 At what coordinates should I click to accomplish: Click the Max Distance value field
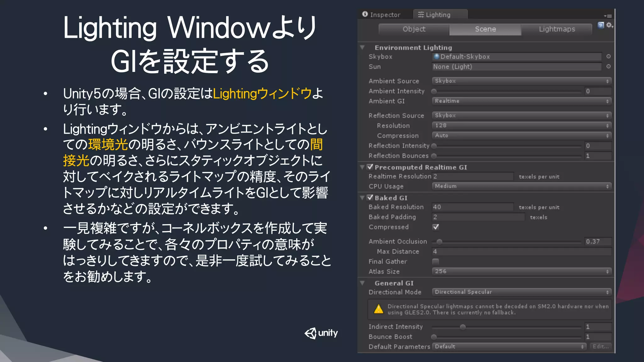pyautogui.click(x=522, y=251)
